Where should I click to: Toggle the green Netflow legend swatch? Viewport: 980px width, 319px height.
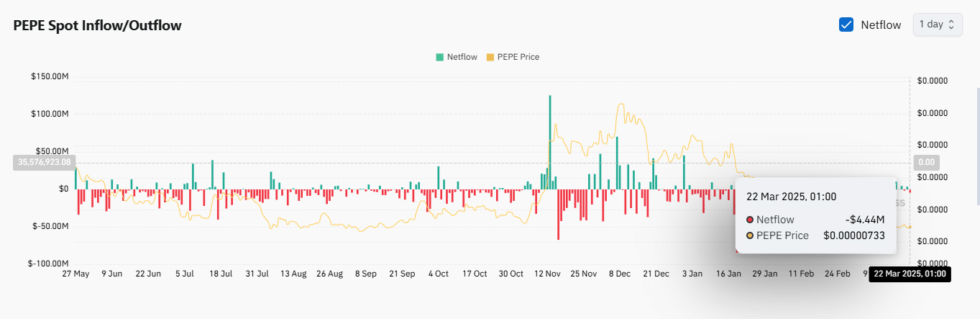pos(439,57)
